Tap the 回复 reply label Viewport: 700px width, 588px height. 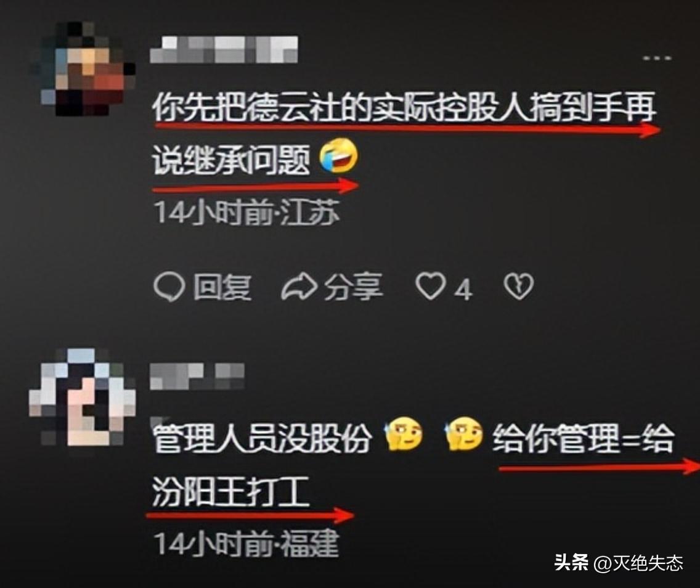[222, 287]
